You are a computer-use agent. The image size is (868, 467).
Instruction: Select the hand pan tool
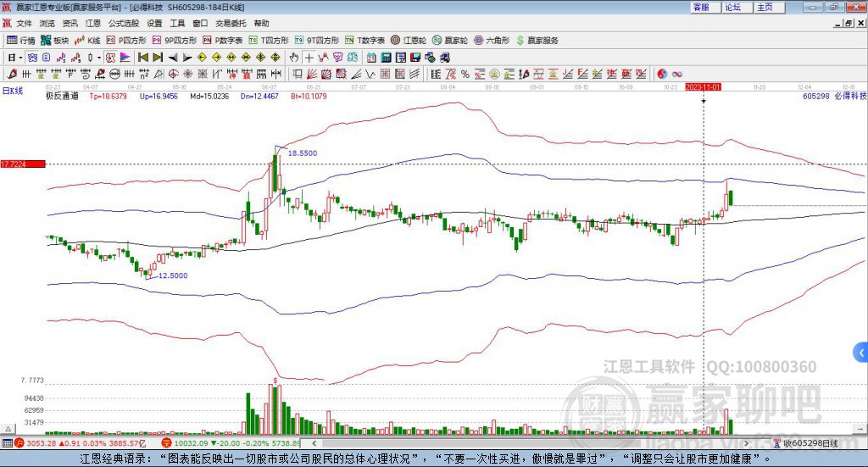(x=294, y=58)
